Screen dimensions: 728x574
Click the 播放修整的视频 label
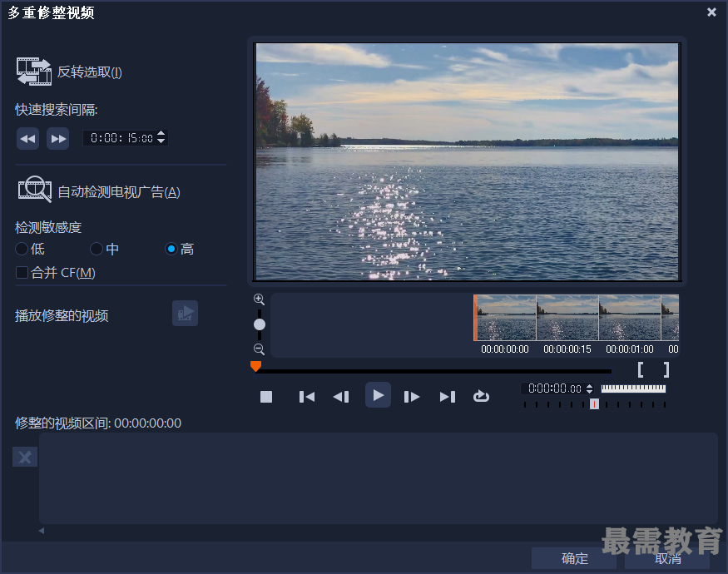point(62,316)
